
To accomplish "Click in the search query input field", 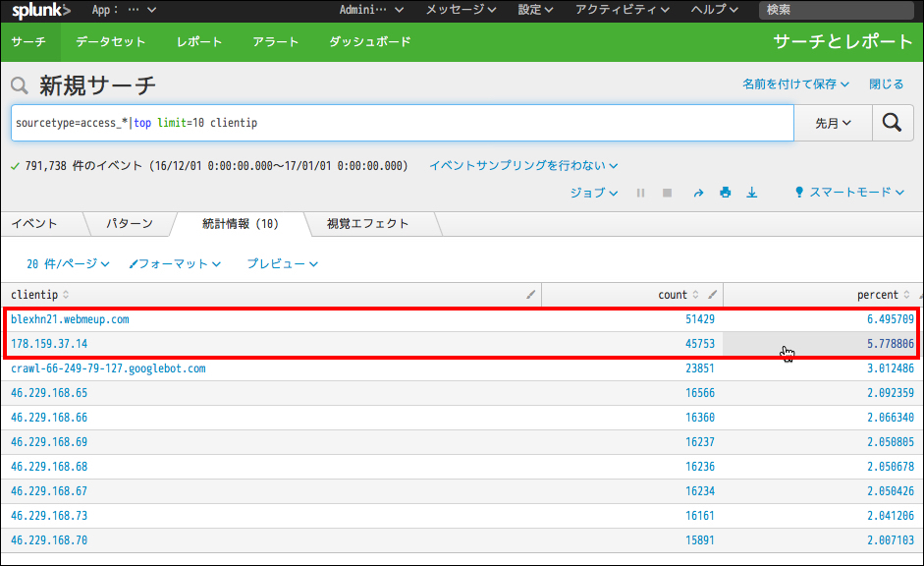I will coord(491,123).
